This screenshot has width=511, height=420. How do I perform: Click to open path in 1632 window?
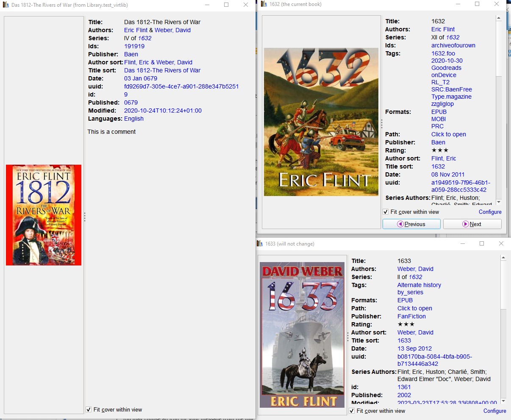coord(449,134)
